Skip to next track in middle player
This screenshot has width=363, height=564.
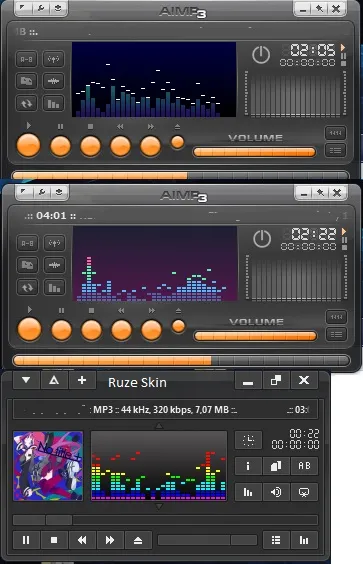(151, 330)
